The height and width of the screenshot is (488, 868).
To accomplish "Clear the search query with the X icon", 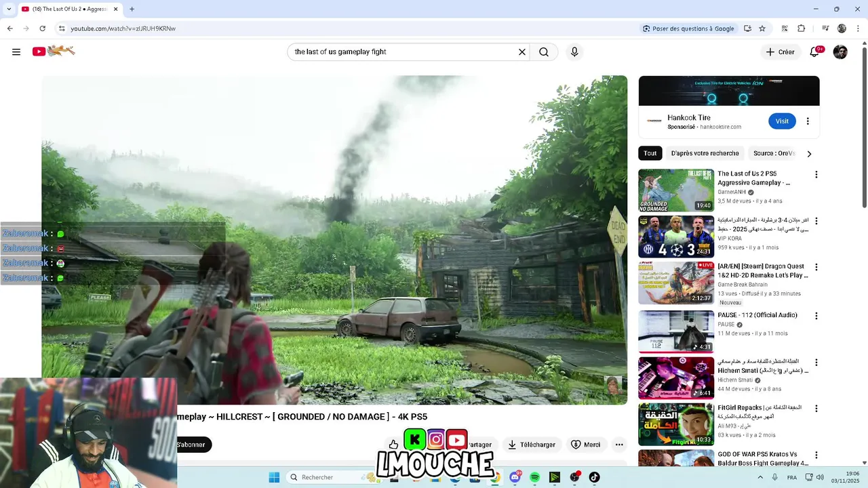I will click(522, 52).
